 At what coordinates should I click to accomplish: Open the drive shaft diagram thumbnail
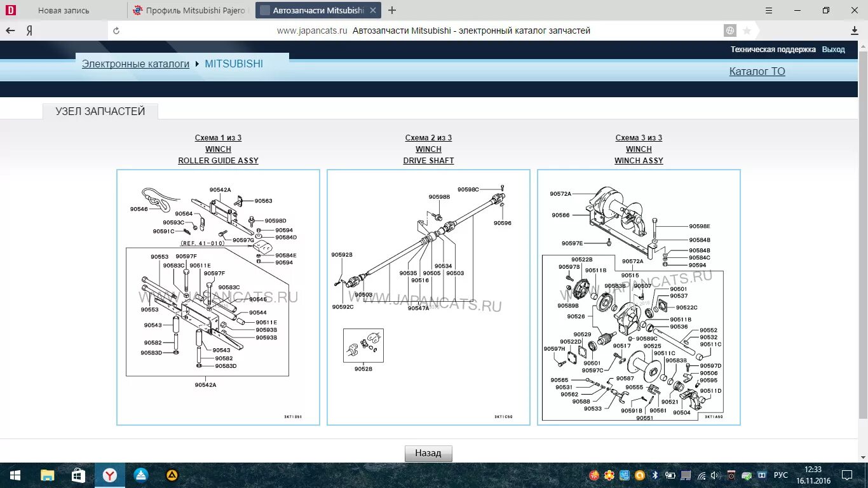click(428, 297)
